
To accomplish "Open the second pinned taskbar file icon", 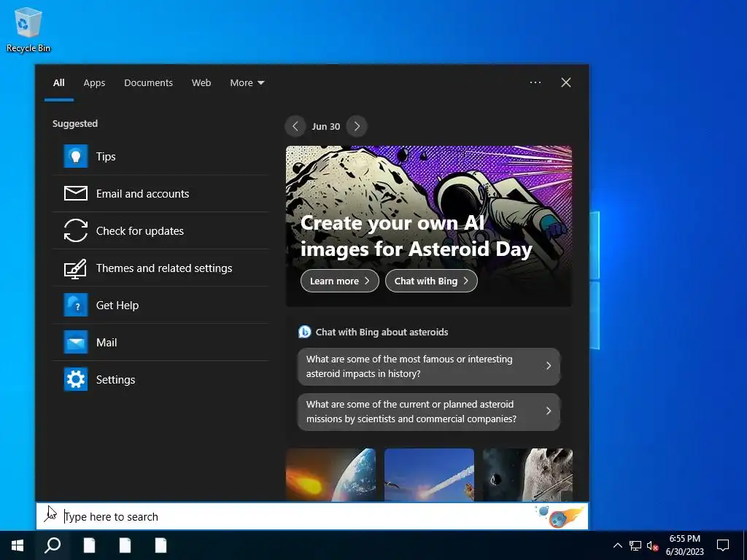I will point(125,545).
